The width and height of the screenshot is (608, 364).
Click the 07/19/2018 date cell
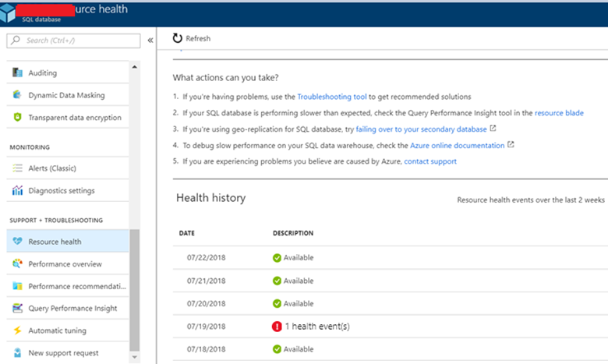207,327
